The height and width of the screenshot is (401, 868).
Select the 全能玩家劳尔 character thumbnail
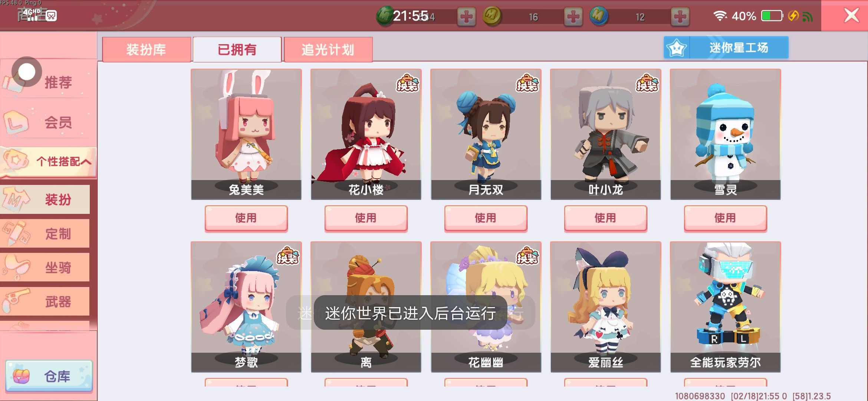click(725, 307)
